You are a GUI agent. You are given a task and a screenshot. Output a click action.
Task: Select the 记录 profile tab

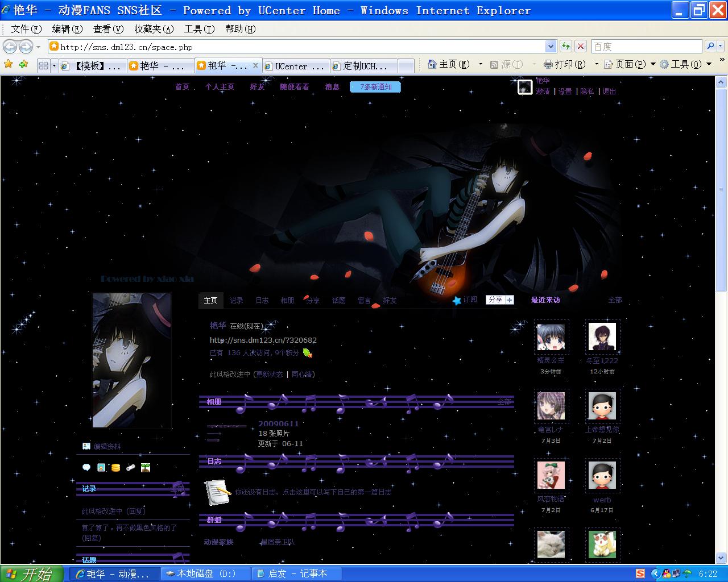click(236, 301)
